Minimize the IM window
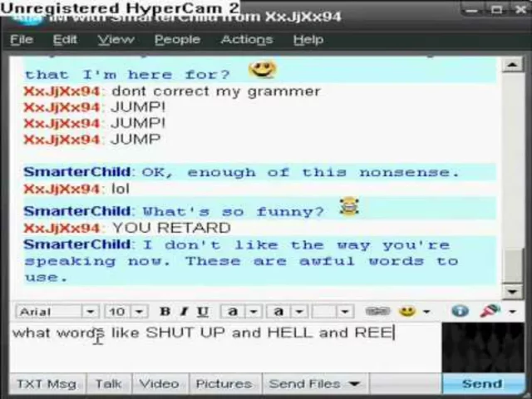Screen dimensions: 532x399 point(471,10)
